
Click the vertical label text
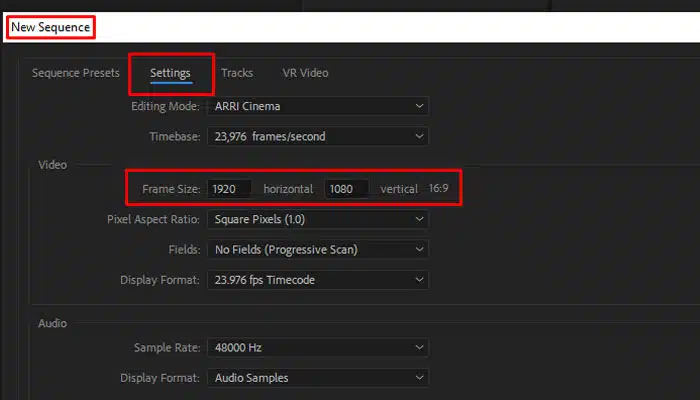(x=399, y=189)
